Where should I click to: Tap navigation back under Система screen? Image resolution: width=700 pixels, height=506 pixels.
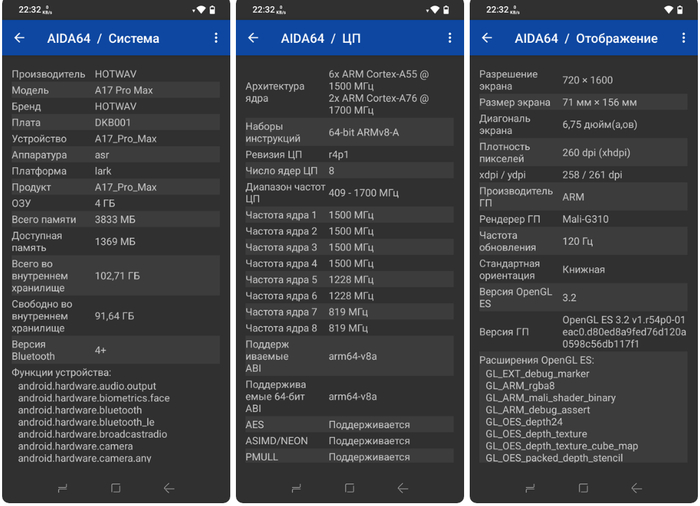coord(169,488)
